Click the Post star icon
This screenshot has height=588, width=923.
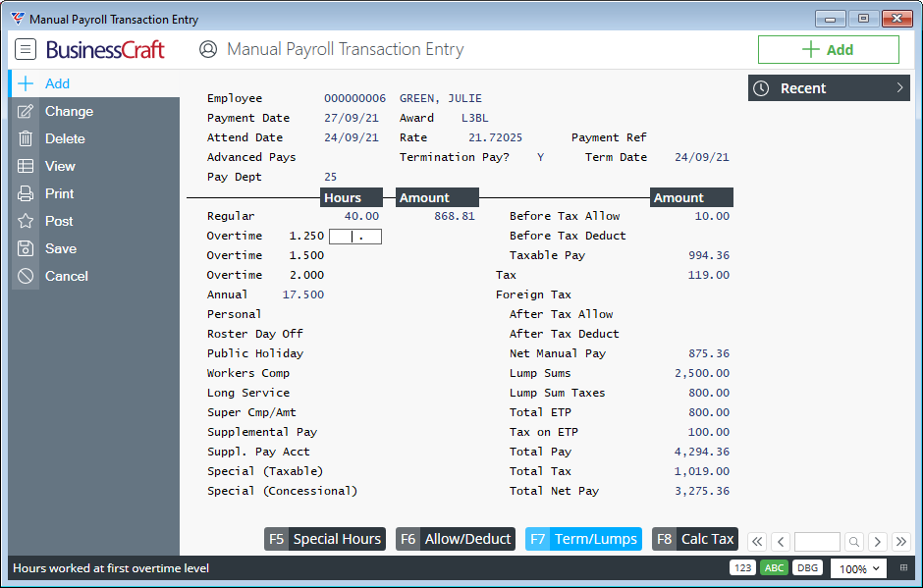pyautogui.click(x=26, y=221)
